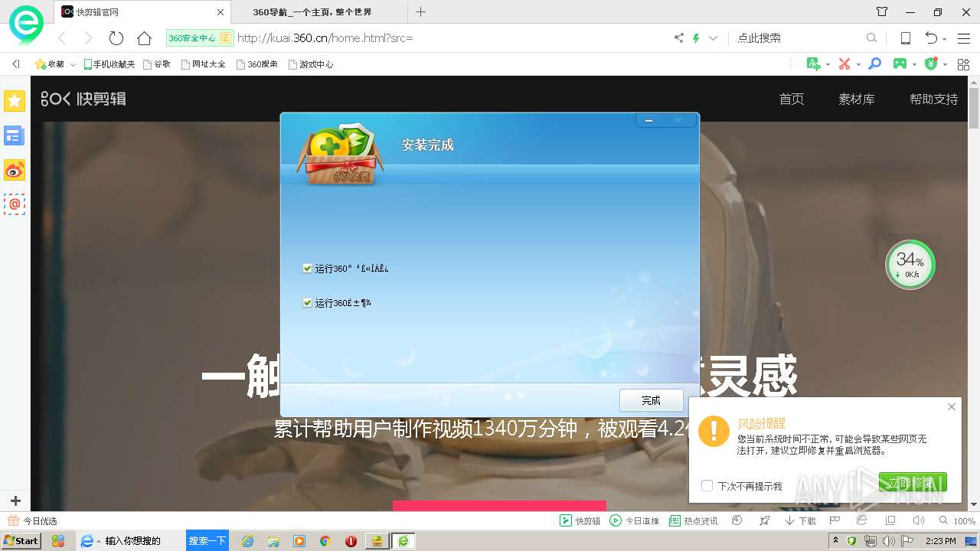Expand the undo history dropdown arrow

945,39
